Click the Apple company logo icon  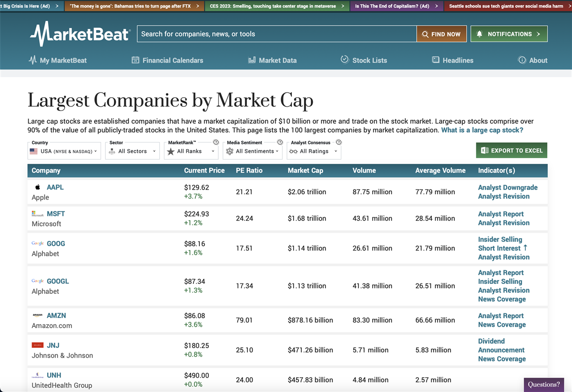[38, 187]
